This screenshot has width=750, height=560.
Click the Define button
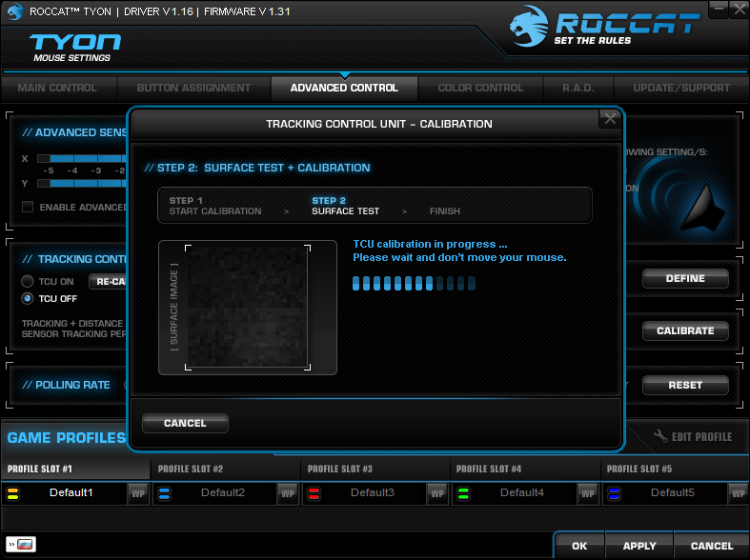point(685,278)
